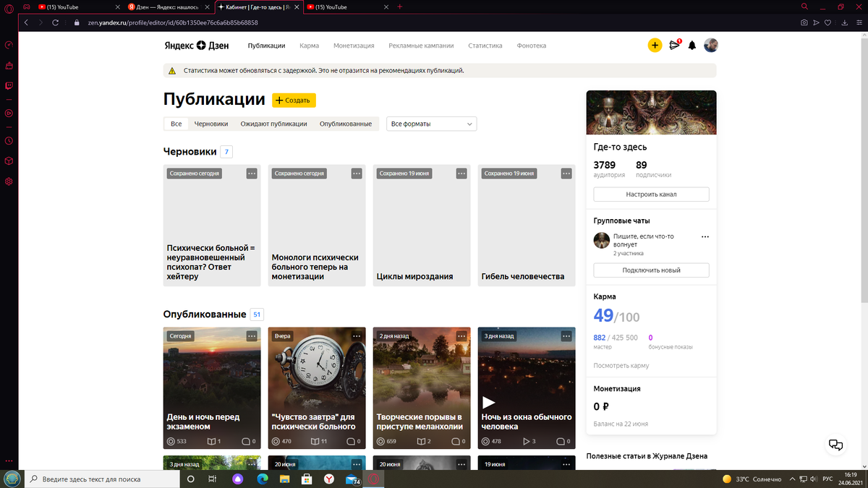Open 'Карма' navigation item

coord(309,45)
